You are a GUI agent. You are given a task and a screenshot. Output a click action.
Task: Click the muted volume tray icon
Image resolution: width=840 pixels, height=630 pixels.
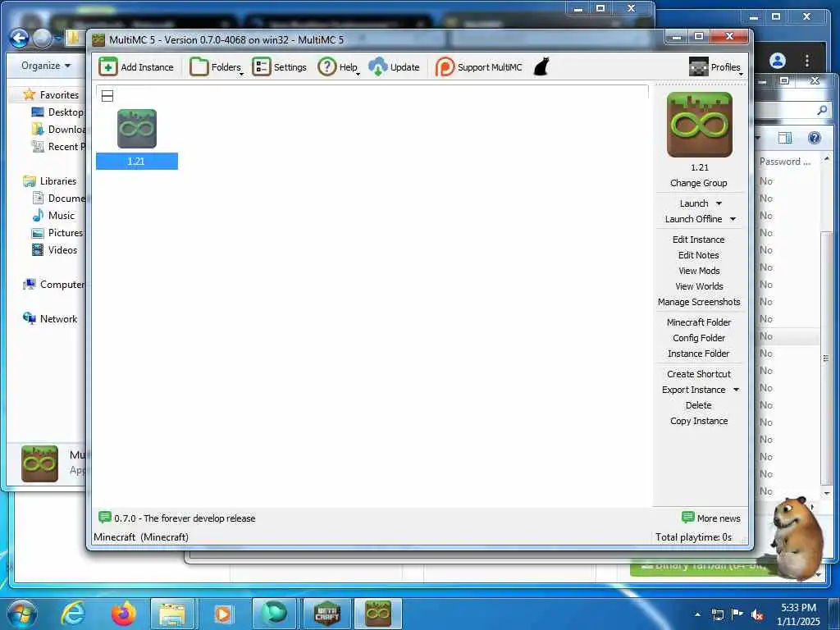757,615
